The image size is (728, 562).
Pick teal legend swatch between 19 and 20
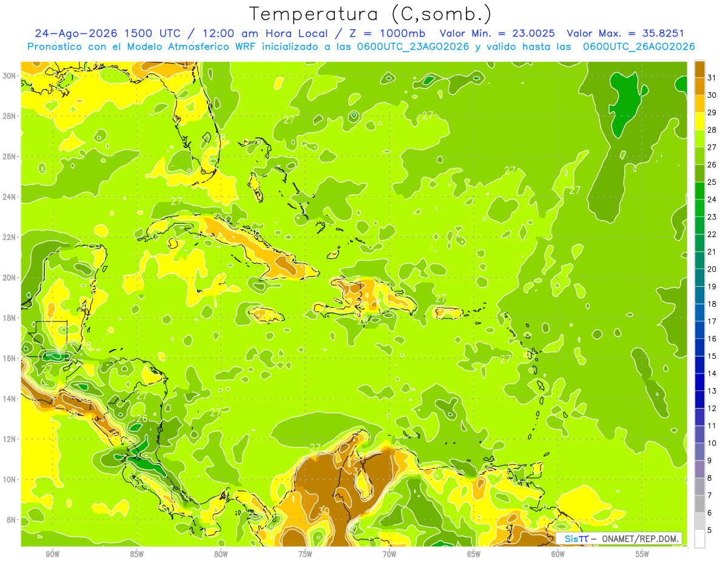[x=699, y=278]
